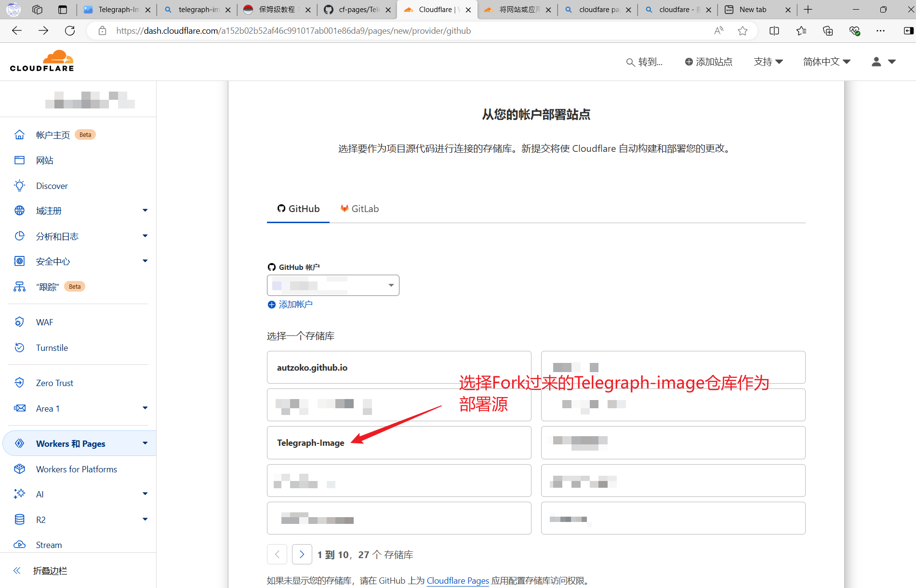The image size is (916, 588).
Task: Click the 域注册 globe icon
Action: pyautogui.click(x=19, y=211)
